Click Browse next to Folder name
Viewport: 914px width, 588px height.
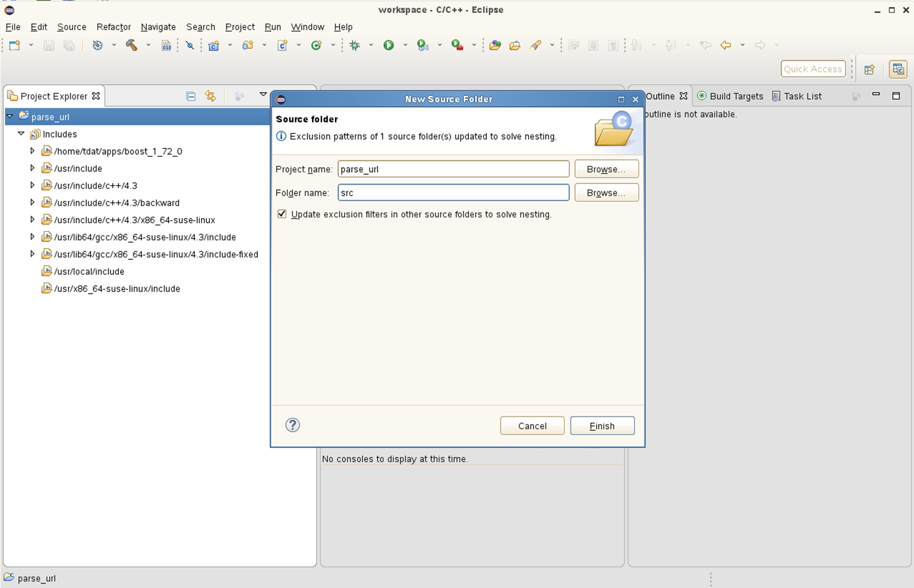click(607, 193)
